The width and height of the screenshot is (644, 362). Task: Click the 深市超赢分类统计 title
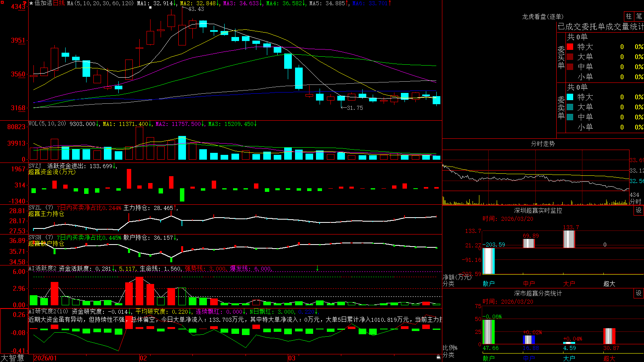tap(538, 293)
